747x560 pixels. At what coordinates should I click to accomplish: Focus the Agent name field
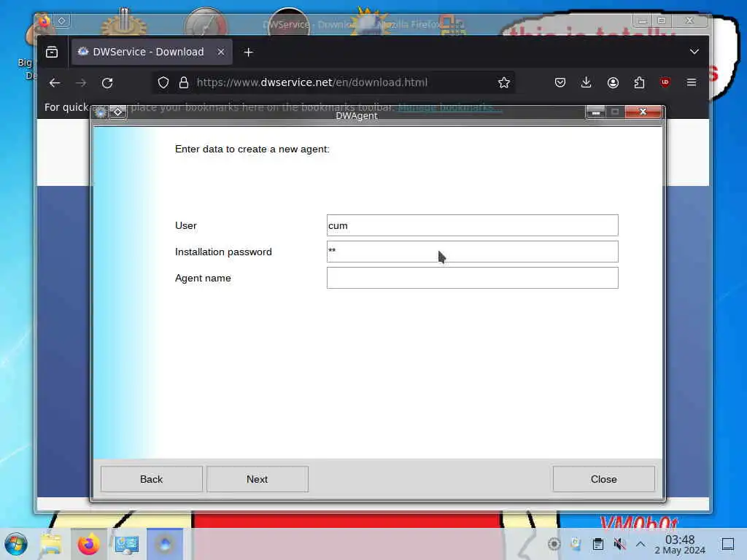(472, 278)
